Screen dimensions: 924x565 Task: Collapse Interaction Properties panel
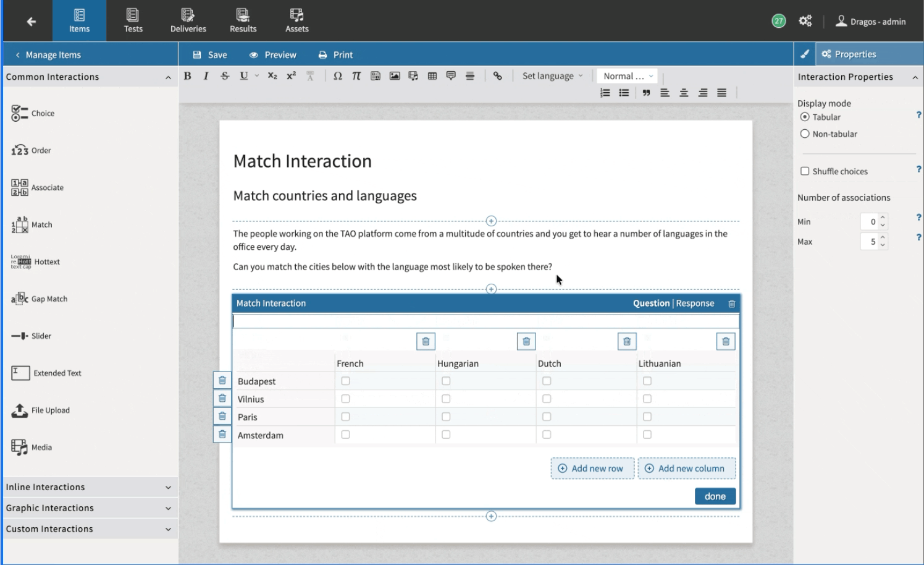tap(858, 77)
